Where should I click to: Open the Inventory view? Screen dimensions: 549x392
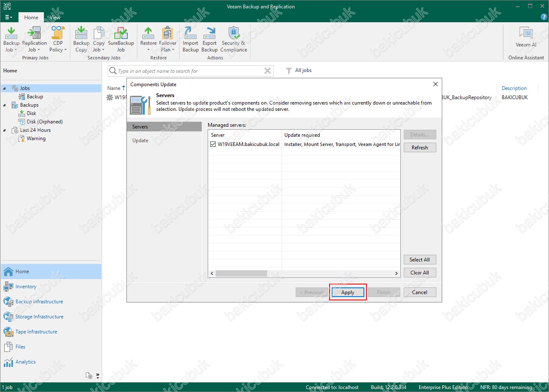point(26,287)
